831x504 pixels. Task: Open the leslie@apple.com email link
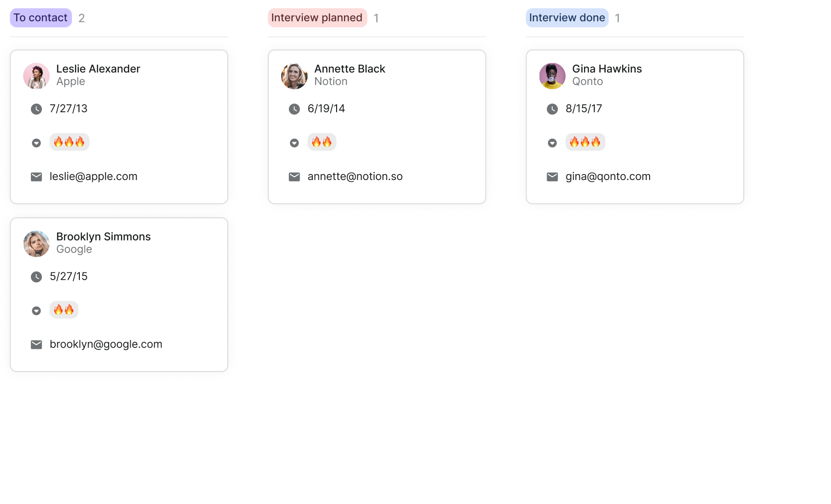(x=93, y=176)
